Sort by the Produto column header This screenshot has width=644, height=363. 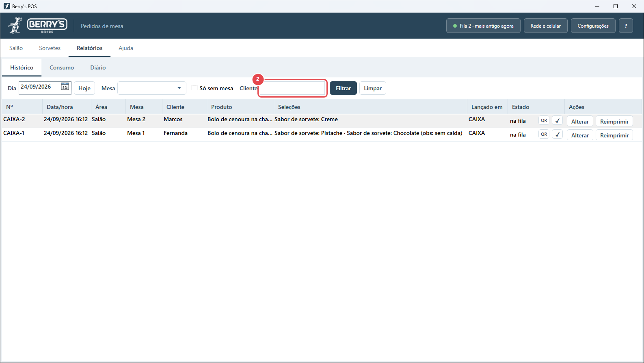pyautogui.click(x=240, y=107)
